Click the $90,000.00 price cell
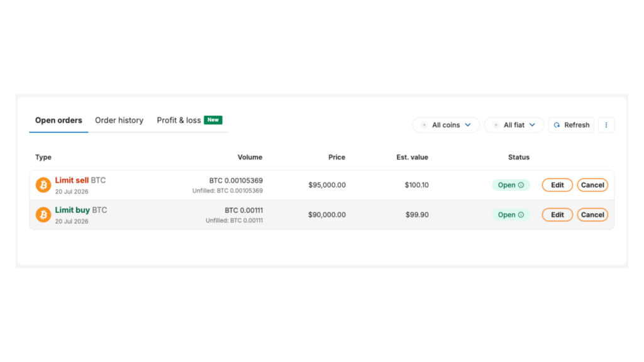Screen dimensions: 644x362 click(327, 215)
